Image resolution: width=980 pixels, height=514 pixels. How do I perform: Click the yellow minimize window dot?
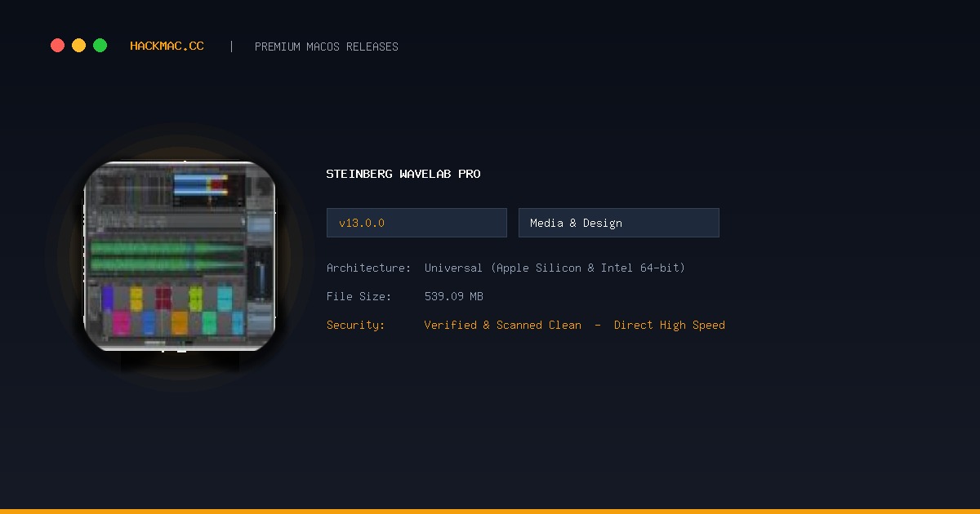[x=78, y=46]
